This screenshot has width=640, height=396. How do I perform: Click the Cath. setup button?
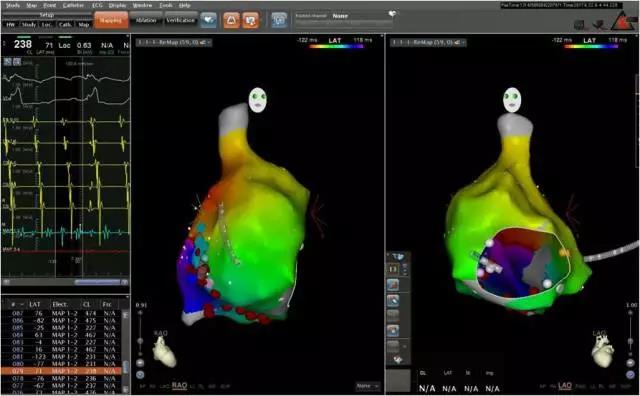click(65, 24)
